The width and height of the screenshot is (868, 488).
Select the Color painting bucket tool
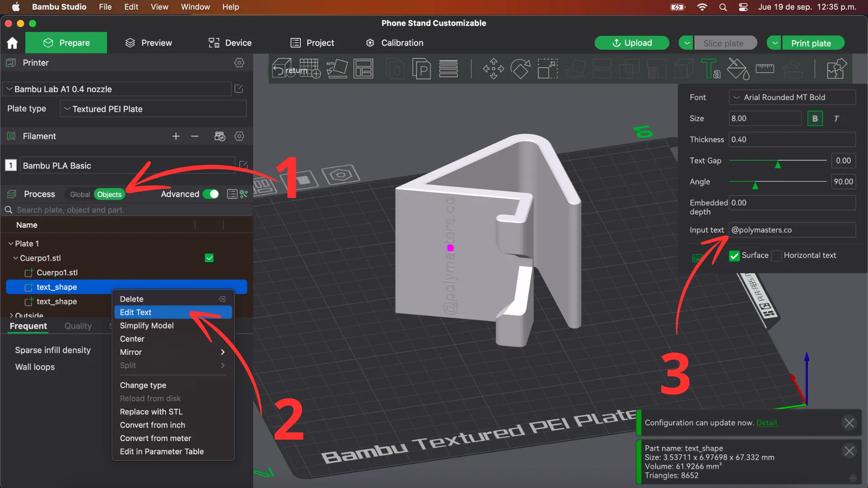(738, 69)
